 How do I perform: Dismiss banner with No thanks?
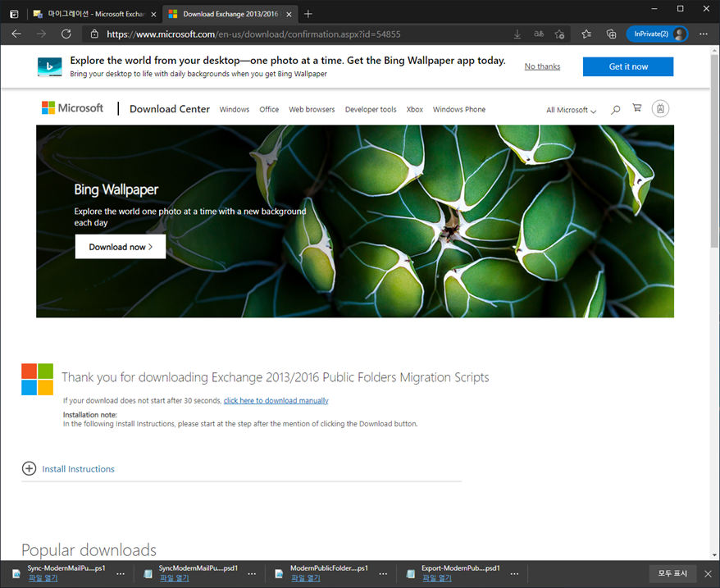542,66
